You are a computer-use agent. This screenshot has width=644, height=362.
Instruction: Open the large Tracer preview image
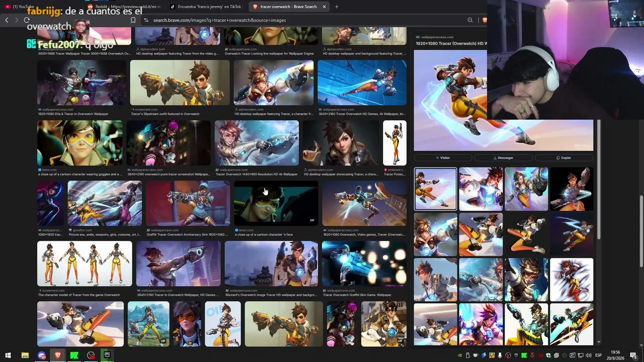pyautogui.click(x=503, y=101)
